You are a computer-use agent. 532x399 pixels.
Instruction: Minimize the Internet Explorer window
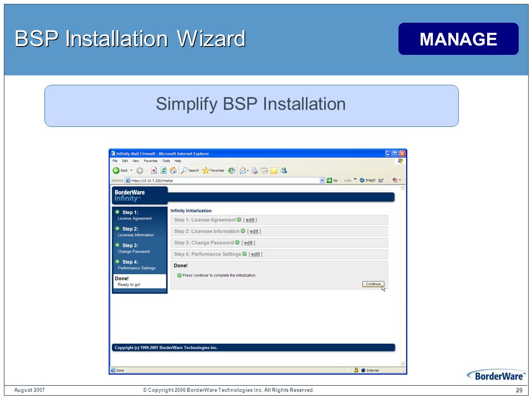pyautogui.click(x=388, y=154)
